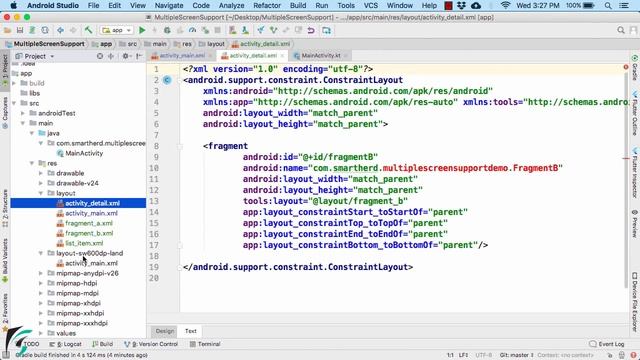
Task: Open the Preview side panel
Action: (635, 224)
